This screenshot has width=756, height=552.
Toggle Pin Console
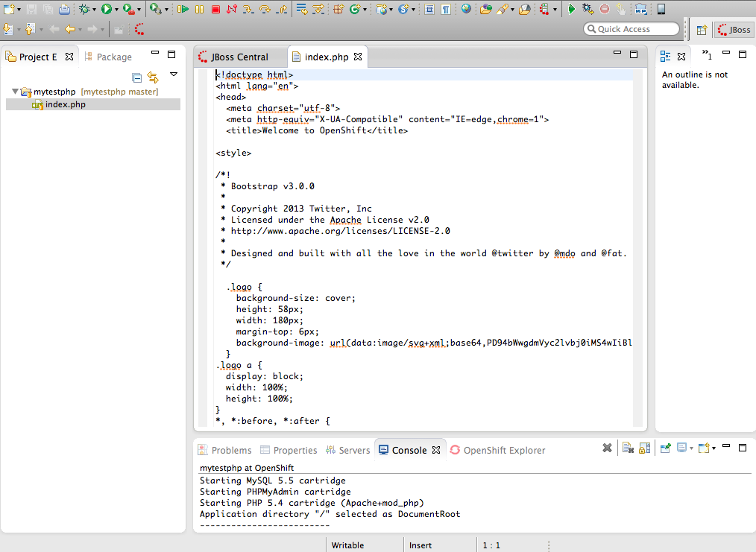665,448
